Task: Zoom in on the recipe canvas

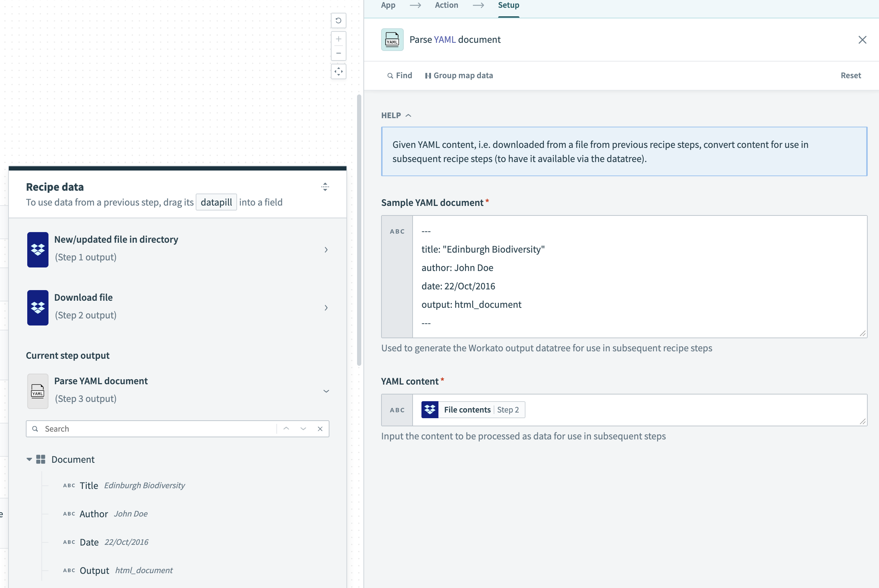Action: (x=339, y=39)
